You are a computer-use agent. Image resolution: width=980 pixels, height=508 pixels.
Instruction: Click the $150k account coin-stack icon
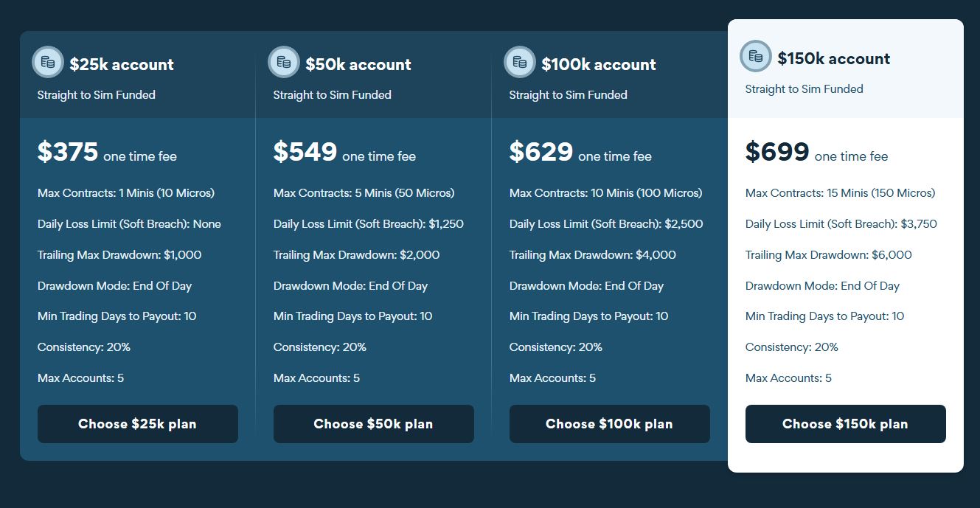pyautogui.click(x=756, y=56)
